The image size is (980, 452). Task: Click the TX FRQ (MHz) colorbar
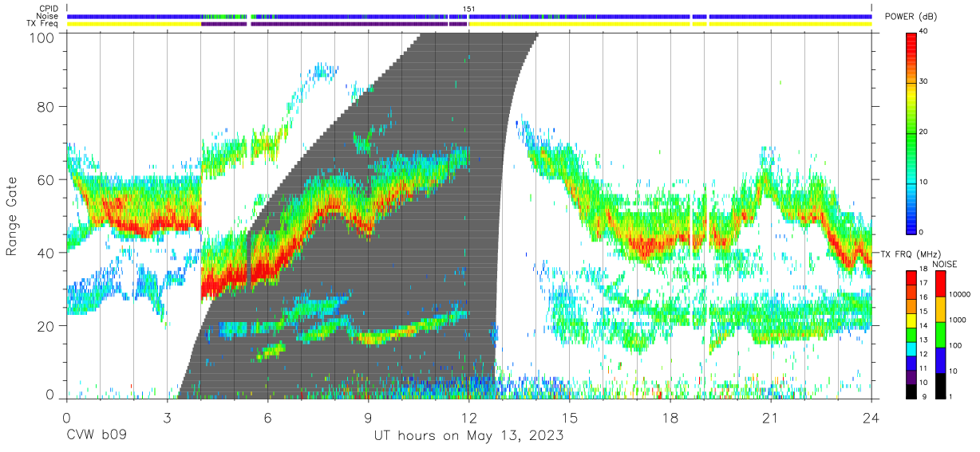[911, 334]
